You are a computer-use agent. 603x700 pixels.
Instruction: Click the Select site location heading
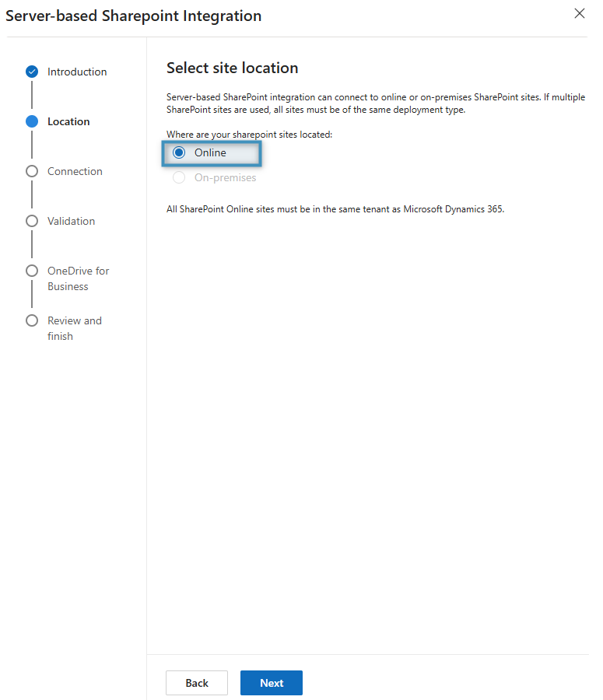click(x=233, y=68)
